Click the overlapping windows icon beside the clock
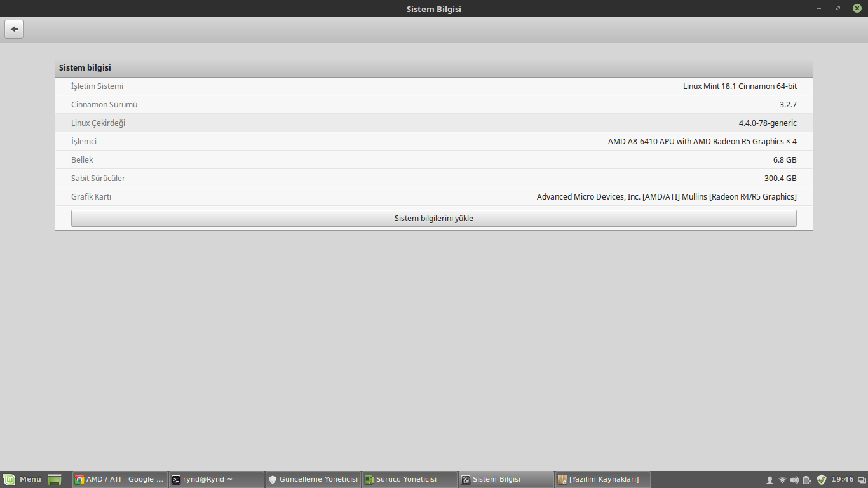868x488 pixels. pos(860,480)
